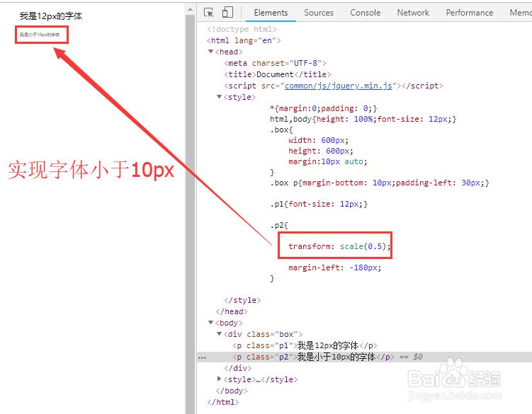Open the Sources tab

tap(319, 13)
